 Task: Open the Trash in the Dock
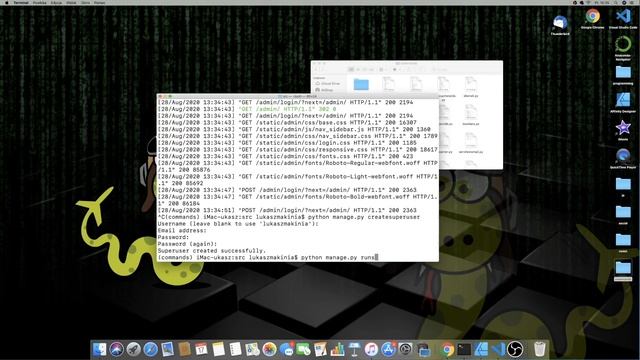pos(540,349)
